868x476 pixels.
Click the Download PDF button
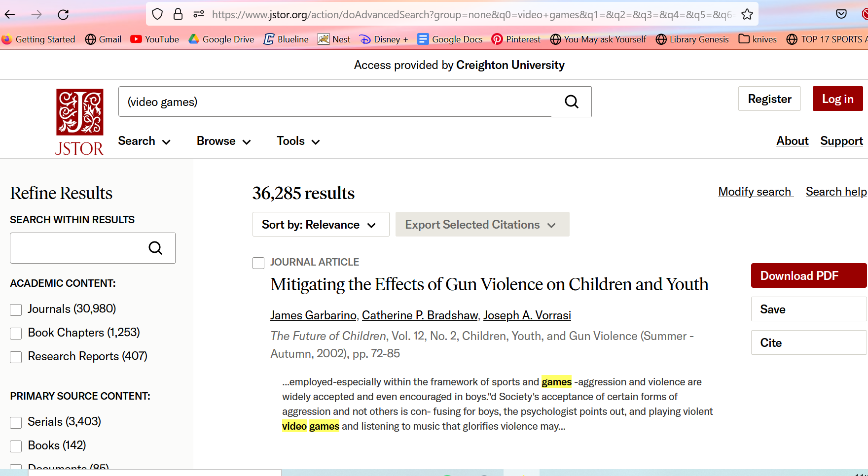point(808,275)
